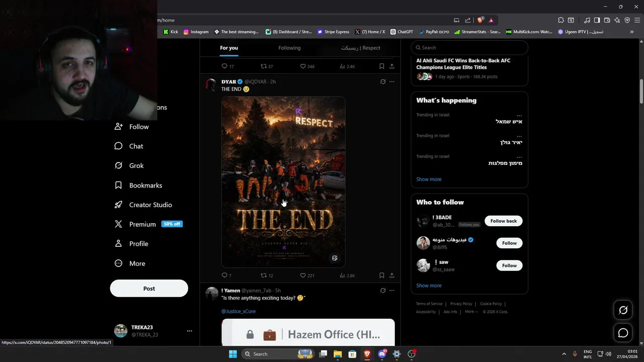The width and height of the screenshot is (644, 362).
Task: Open Microsoft Store in taskbar
Action: (x=352, y=354)
